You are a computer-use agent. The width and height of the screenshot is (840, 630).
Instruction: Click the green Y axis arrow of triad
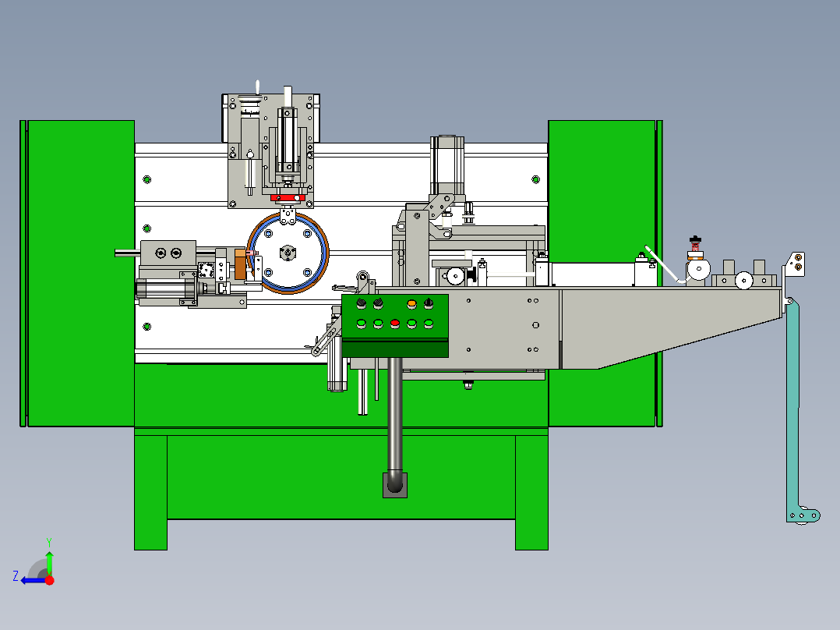[x=49, y=562]
